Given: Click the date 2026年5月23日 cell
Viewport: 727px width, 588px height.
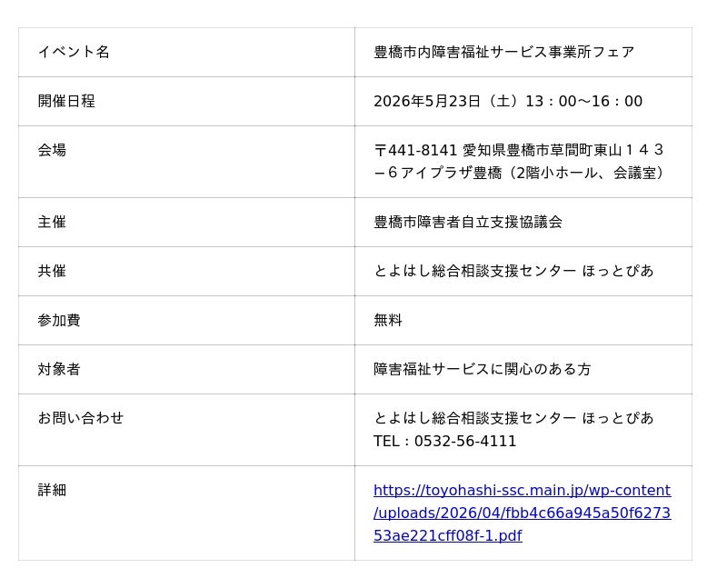Looking at the screenshot, I should [523, 101].
